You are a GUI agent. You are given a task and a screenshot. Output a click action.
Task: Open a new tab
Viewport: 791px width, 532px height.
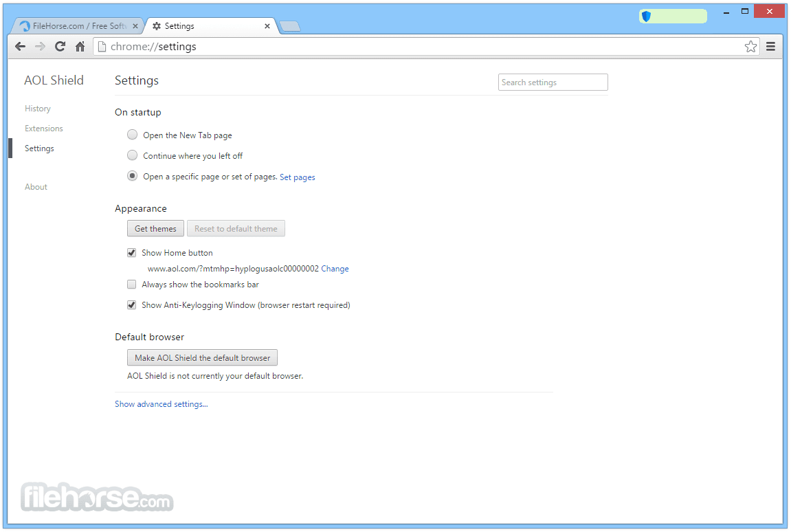(x=289, y=26)
